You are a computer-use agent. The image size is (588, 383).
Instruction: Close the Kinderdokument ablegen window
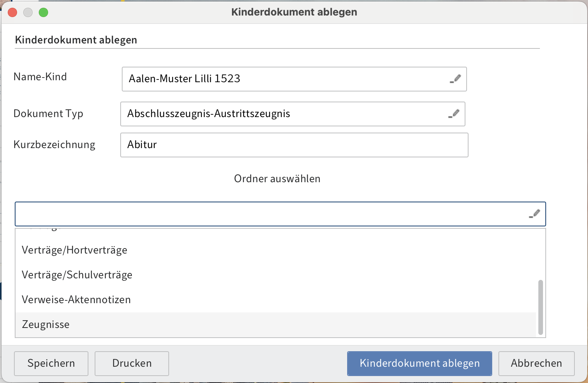pos(12,12)
